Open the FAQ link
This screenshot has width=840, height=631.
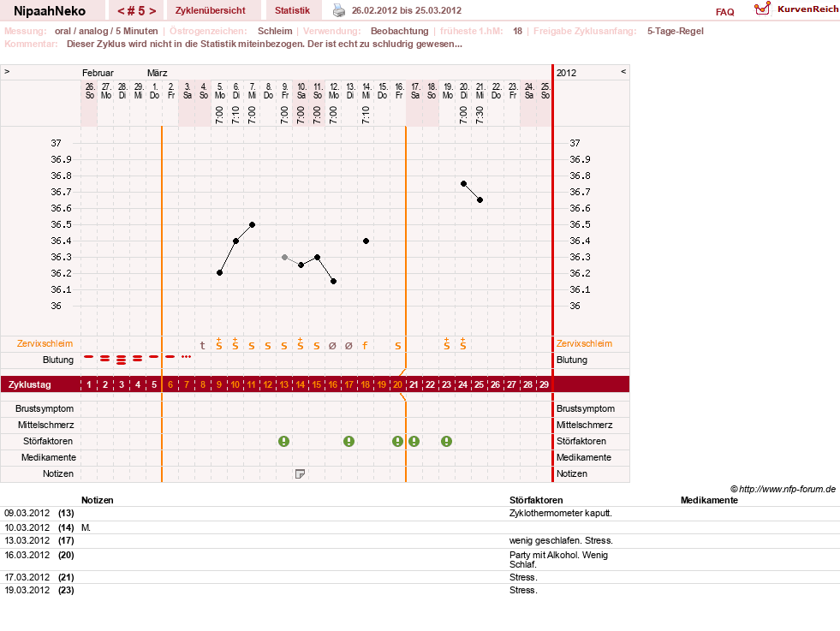724,12
